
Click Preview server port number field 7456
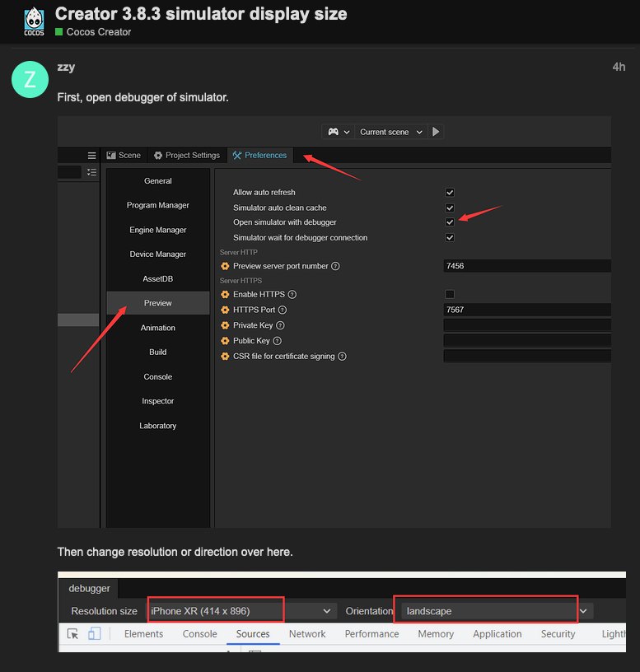point(527,266)
